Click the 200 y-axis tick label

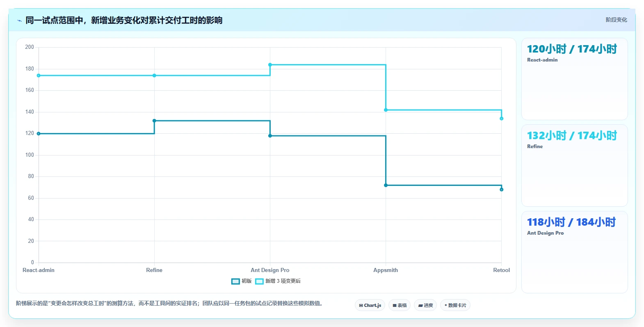tap(30, 47)
